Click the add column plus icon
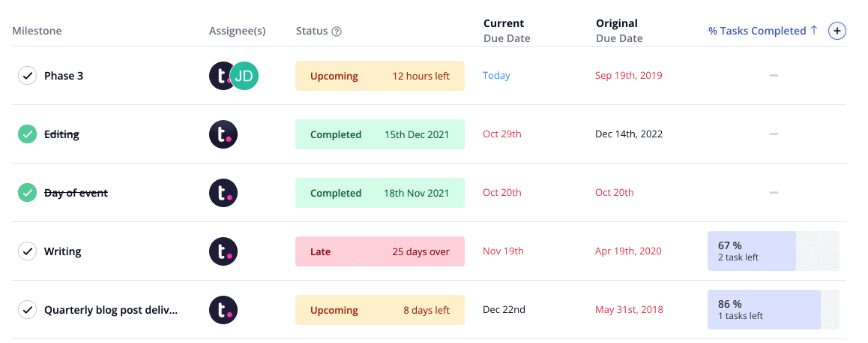The image size is (868, 343). click(x=837, y=31)
